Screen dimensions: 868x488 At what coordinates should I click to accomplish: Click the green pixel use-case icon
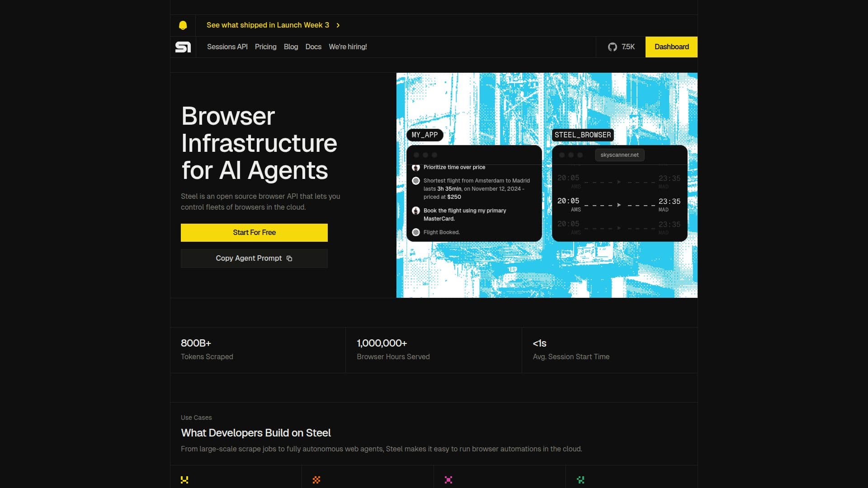click(580, 480)
